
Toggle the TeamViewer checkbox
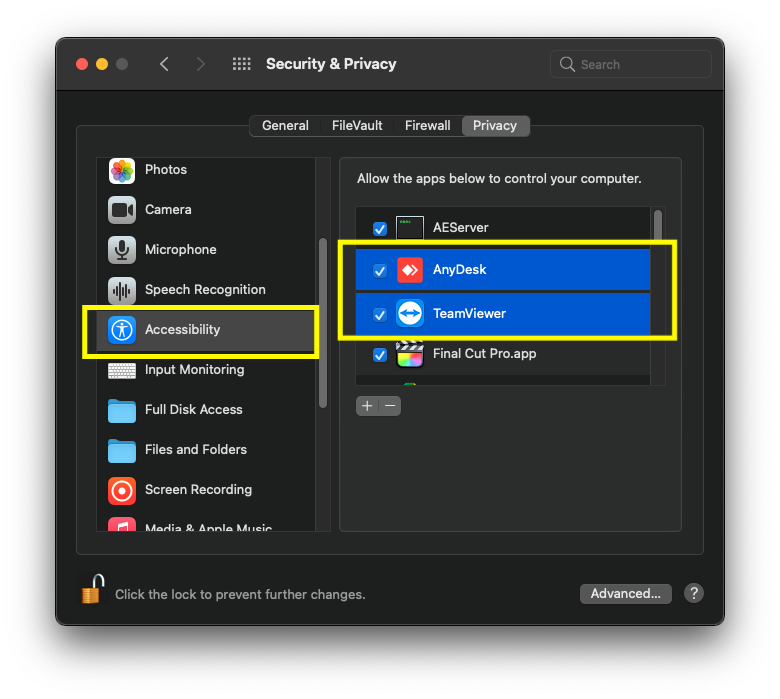coord(380,314)
